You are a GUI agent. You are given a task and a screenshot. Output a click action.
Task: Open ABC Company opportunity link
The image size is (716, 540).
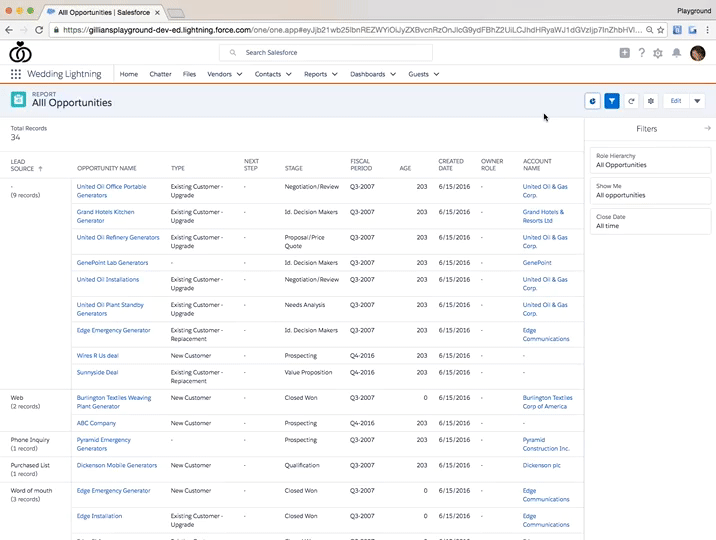tap(96, 423)
